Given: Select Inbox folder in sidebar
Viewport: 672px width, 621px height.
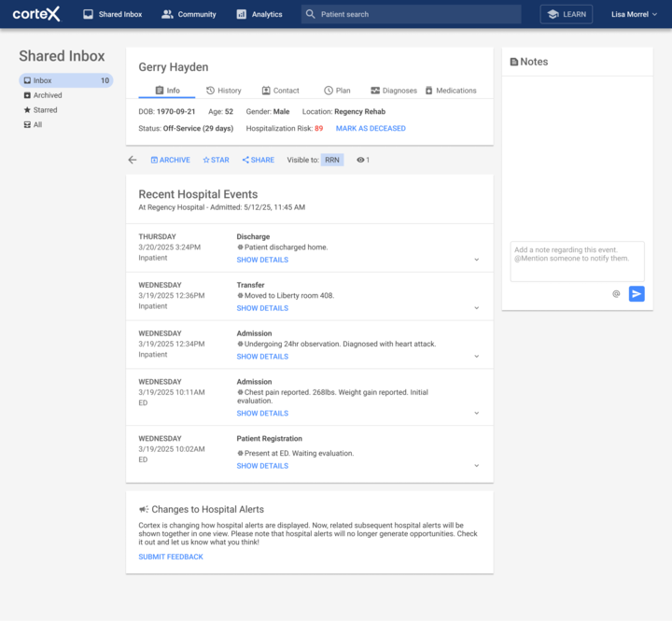Looking at the screenshot, I should [66, 80].
